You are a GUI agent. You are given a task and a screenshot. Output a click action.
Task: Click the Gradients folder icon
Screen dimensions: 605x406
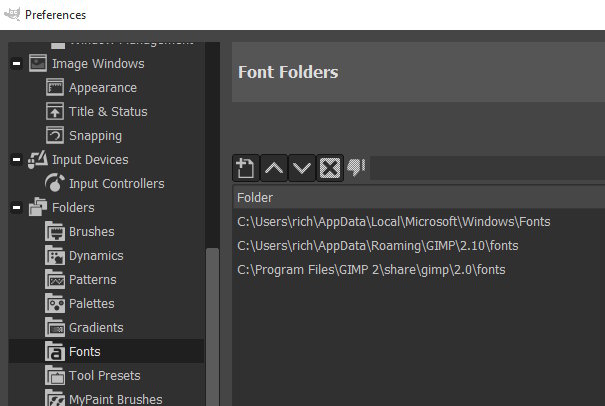point(55,327)
